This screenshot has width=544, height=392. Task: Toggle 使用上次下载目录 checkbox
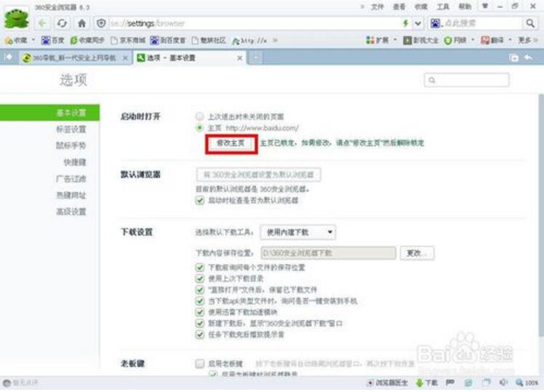click(x=199, y=279)
